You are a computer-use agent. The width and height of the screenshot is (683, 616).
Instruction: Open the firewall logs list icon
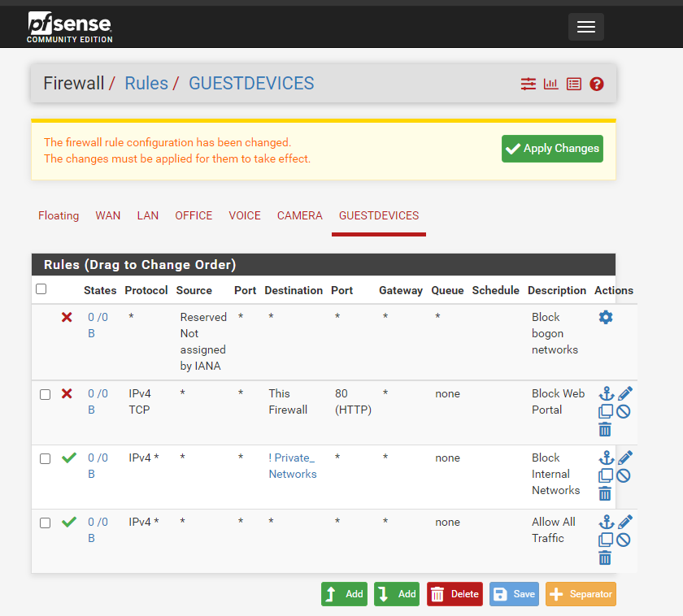coord(574,84)
